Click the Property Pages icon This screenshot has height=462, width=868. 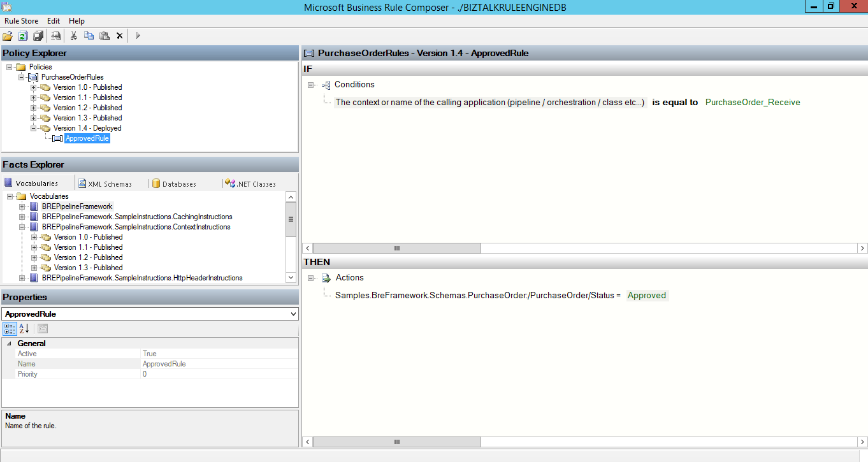[x=43, y=329]
